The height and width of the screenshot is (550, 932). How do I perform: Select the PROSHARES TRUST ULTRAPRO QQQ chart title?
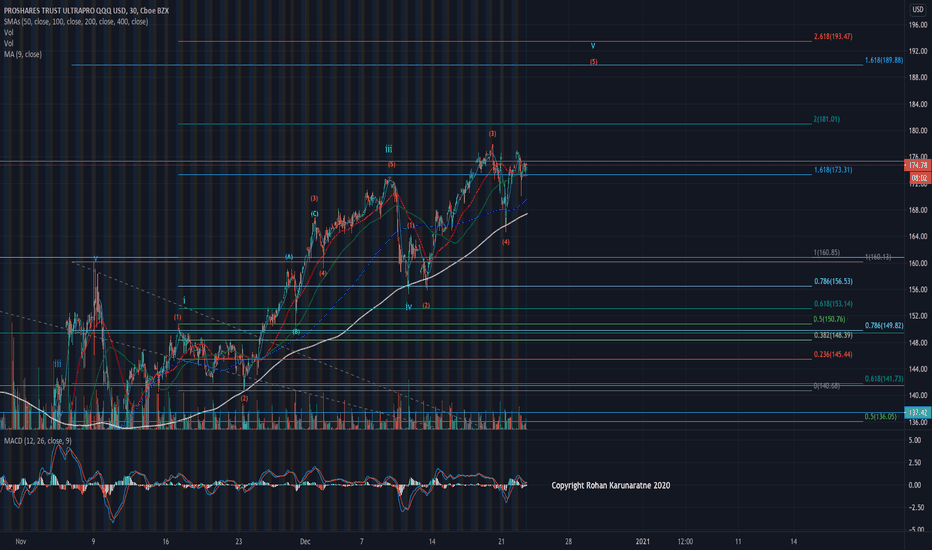point(86,11)
